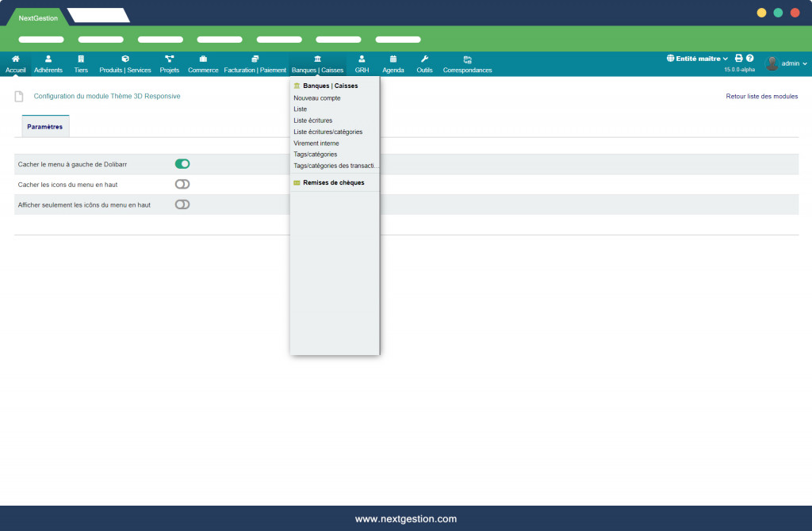Enable 'Cacher les icons du menu' toggle

pos(182,184)
